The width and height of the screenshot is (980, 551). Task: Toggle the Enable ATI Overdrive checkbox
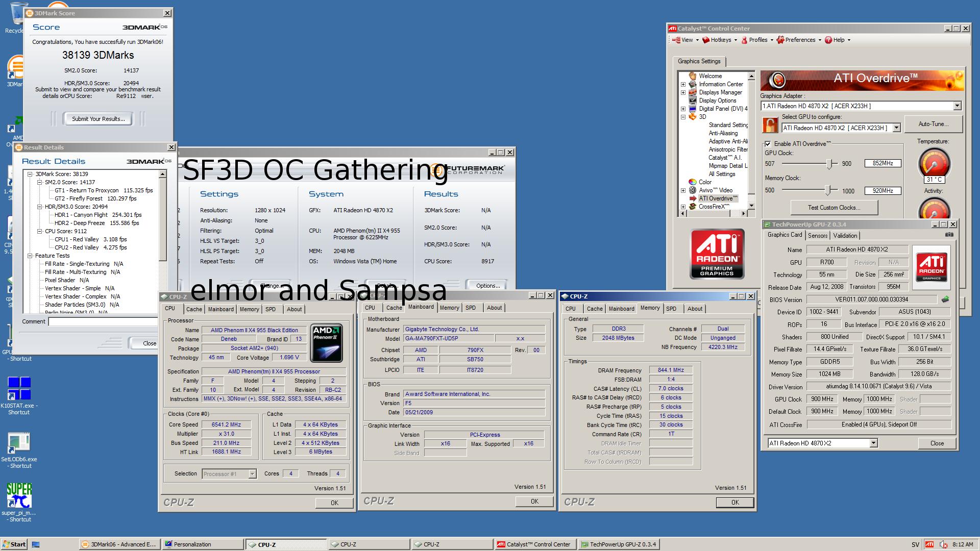(768, 144)
